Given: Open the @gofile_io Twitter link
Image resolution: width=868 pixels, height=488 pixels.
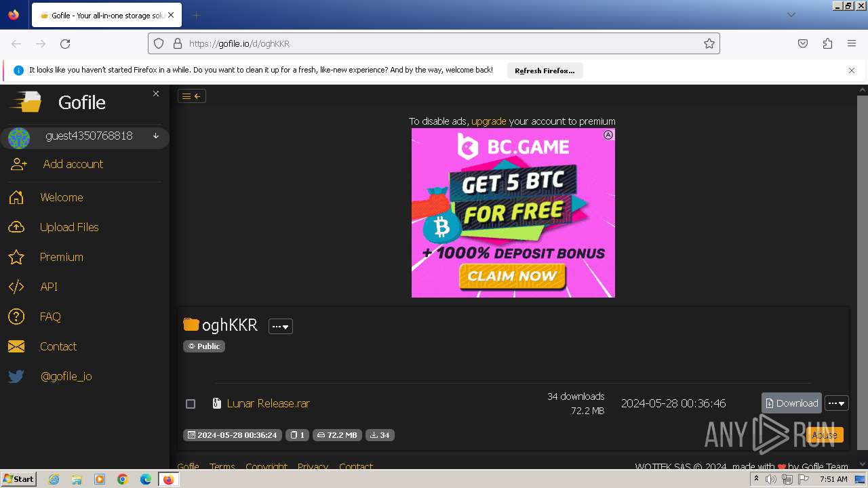Looking at the screenshot, I should (66, 376).
